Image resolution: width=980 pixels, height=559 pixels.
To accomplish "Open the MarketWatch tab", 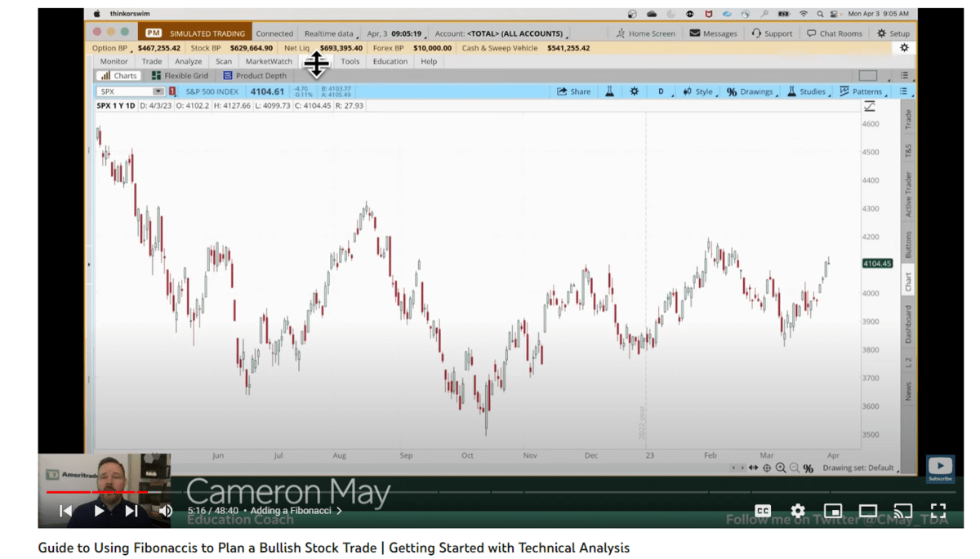I will pos(269,61).
